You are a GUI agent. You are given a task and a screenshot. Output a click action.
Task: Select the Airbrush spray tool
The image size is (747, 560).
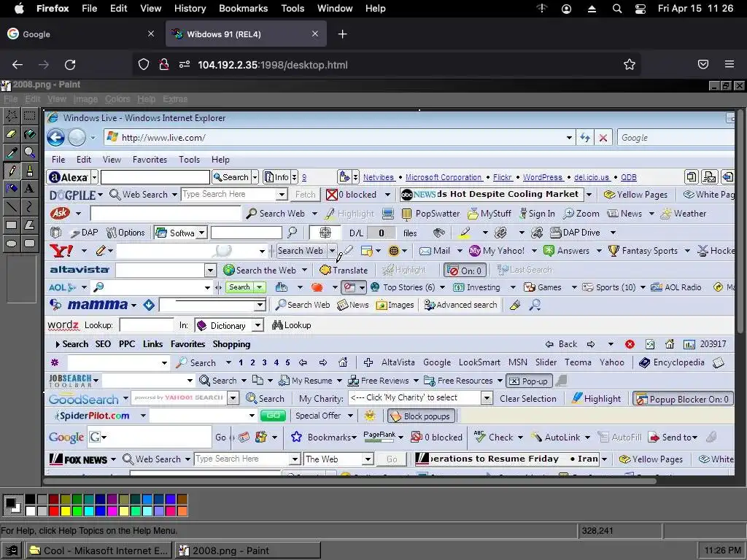(x=12, y=189)
